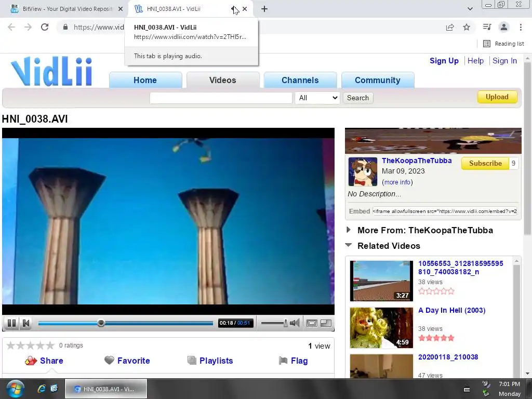Open the 4:59 doll video thumbnail
This screenshot has width=532, height=399.
[x=381, y=327]
